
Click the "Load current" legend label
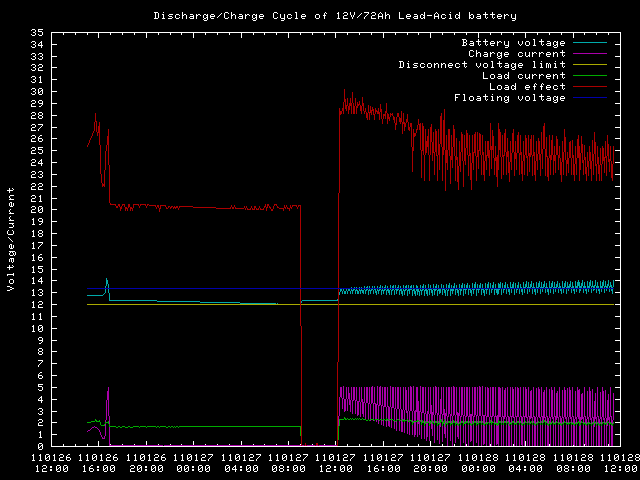click(x=523, y=76)
